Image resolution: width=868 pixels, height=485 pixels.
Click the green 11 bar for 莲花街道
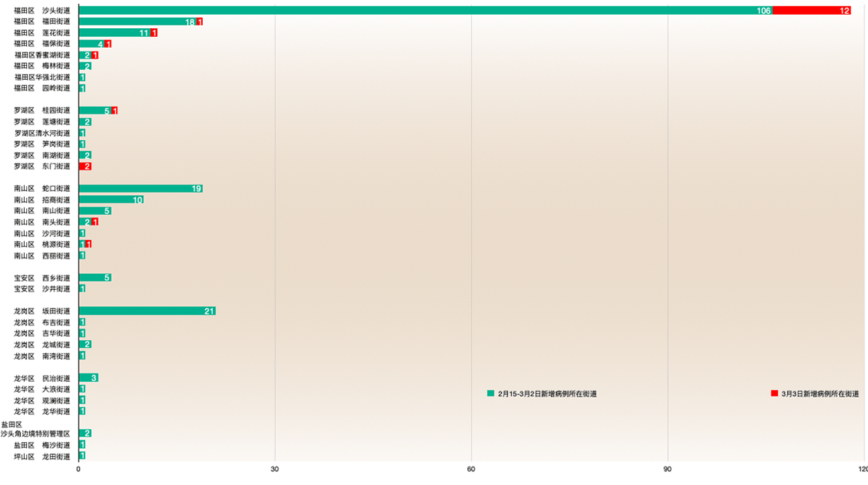(115, 33)
